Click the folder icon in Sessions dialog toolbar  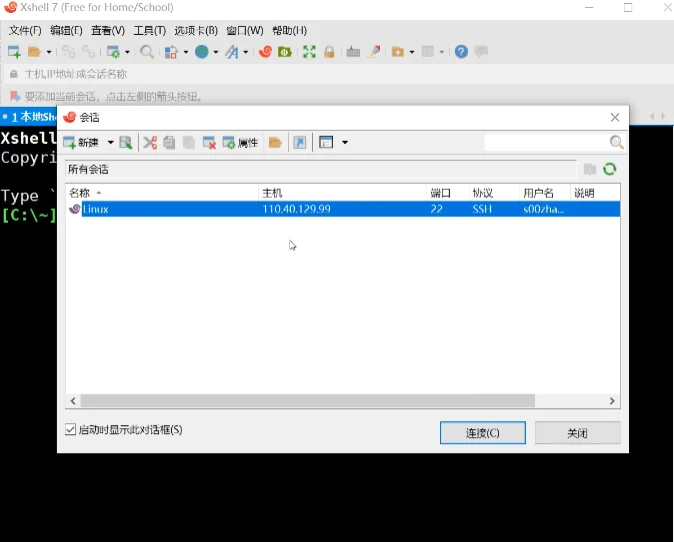[275, 142]
